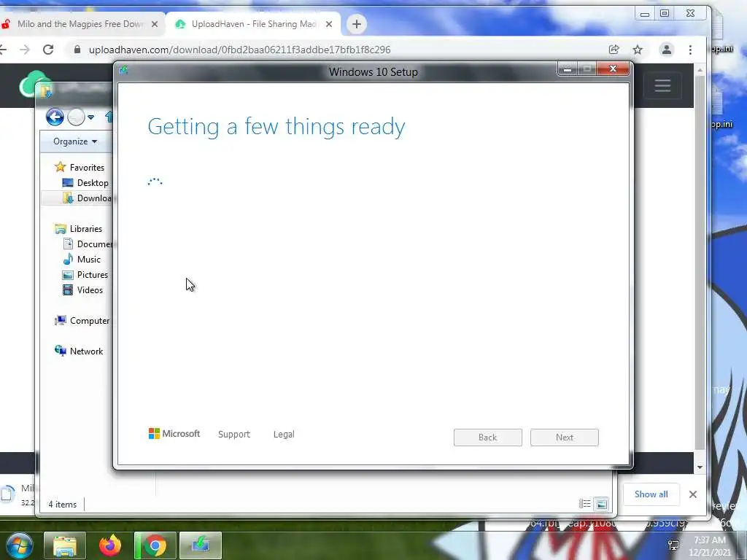747x560 pixels.
Task: Open File Explorer from taskbar
Action: pyautogui.click(x=65, y=545)
